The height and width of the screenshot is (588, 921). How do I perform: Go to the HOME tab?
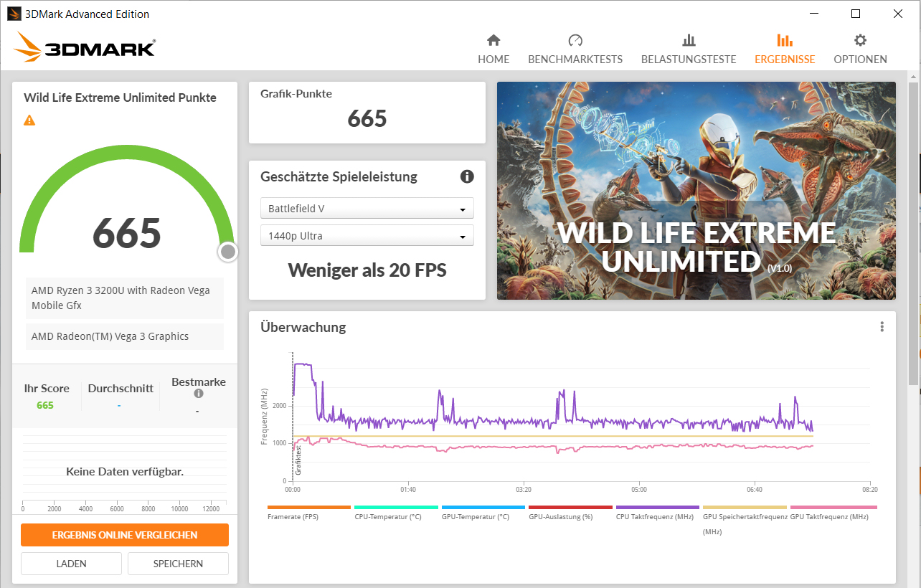(493, 49)
